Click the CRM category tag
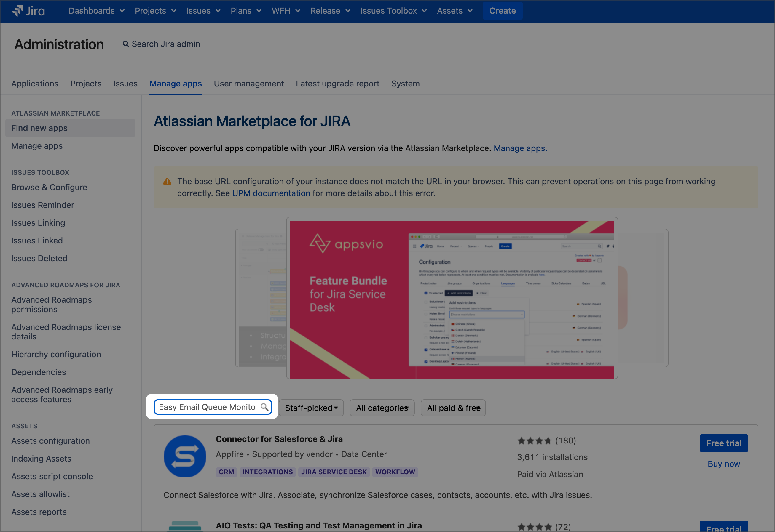This screenshot has height=532, width=775. point(226,472)
